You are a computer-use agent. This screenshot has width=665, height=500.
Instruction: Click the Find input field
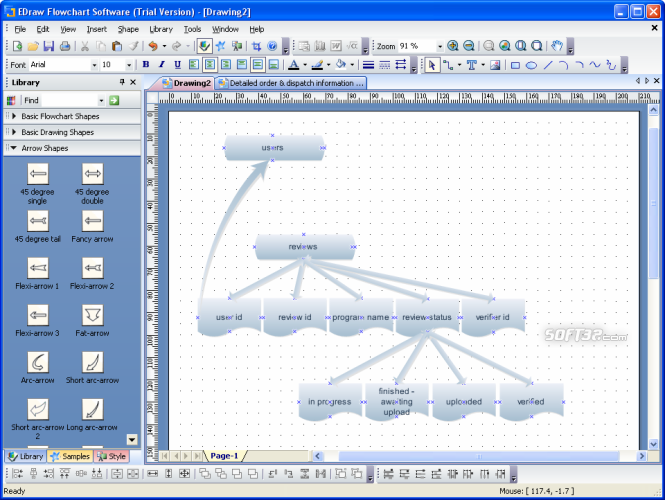click(x=69, y=101)
